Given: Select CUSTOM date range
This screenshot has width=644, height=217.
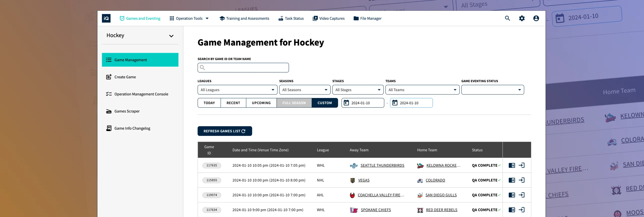Looking at the screenshot, I should point(325,103).
